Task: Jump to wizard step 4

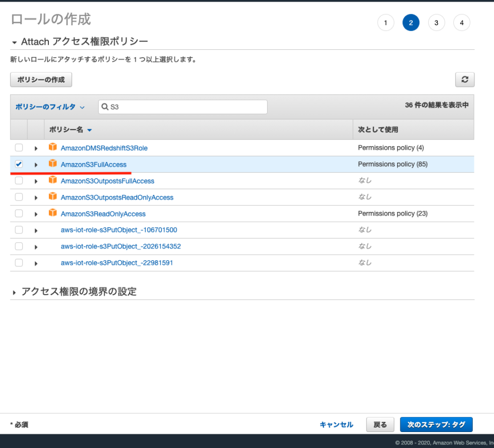Action: [x=462, y=23]
